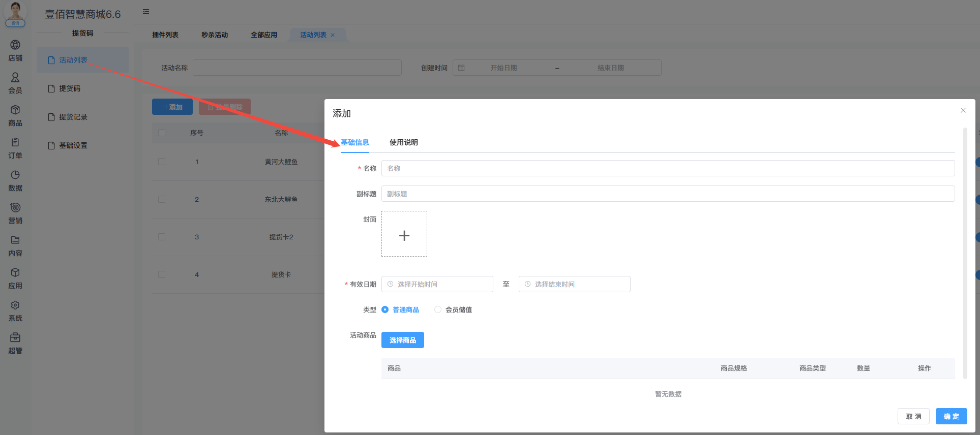
Task: Switch to the 活动列表 page tab
Action: 313,35
